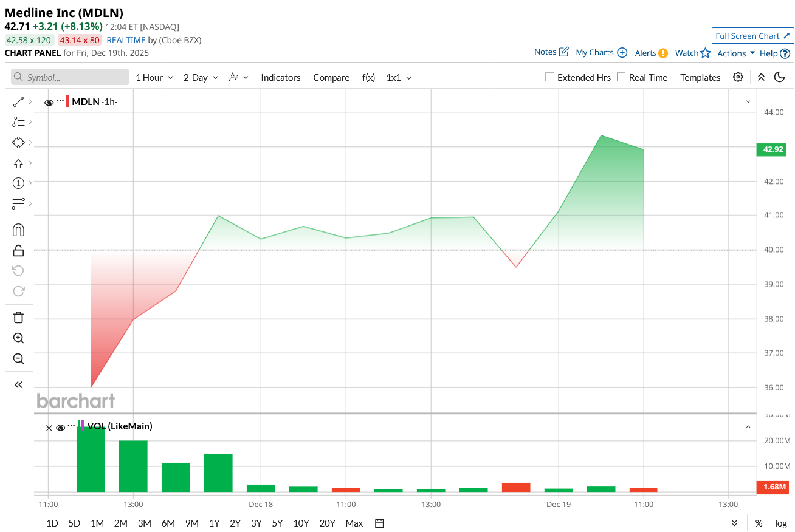Set range to 10Y
The image size is (795, 532).
click(x=301, y=523)
